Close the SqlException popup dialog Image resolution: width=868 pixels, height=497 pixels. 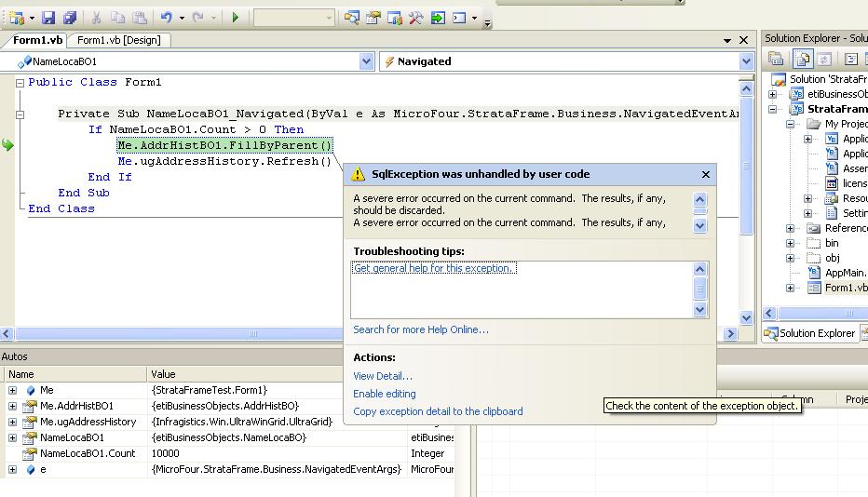click(x=705, y=174)
